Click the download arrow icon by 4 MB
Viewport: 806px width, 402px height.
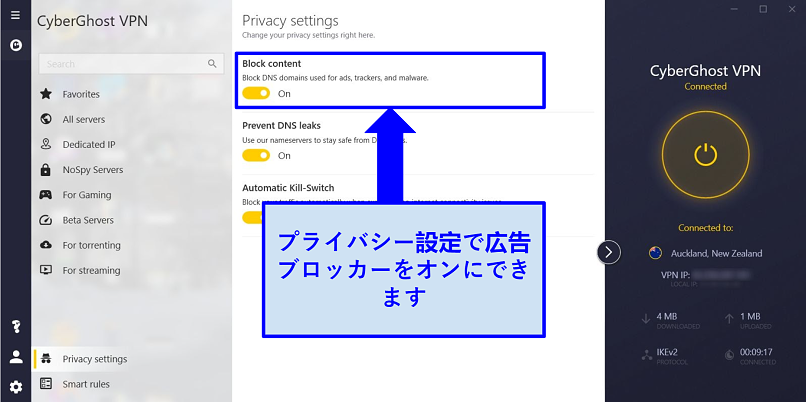646,319
